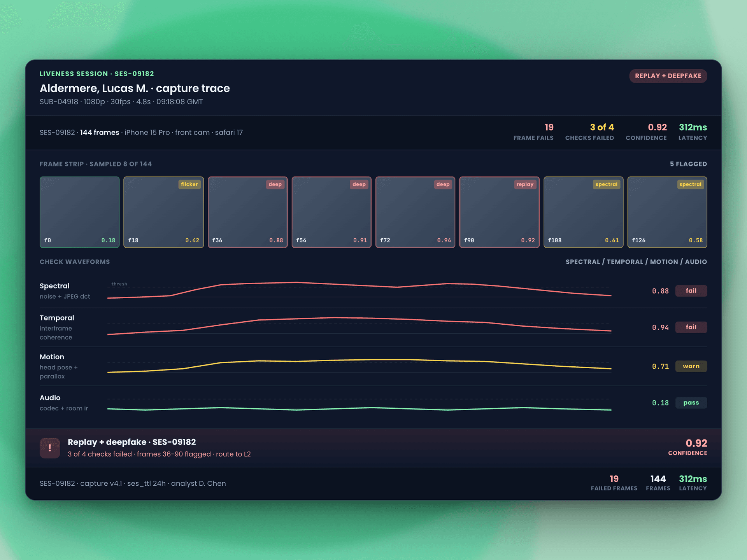Click the flicker tag on frame f18
This screenshot has height=560, width=747.
click(x=189, y=184)
